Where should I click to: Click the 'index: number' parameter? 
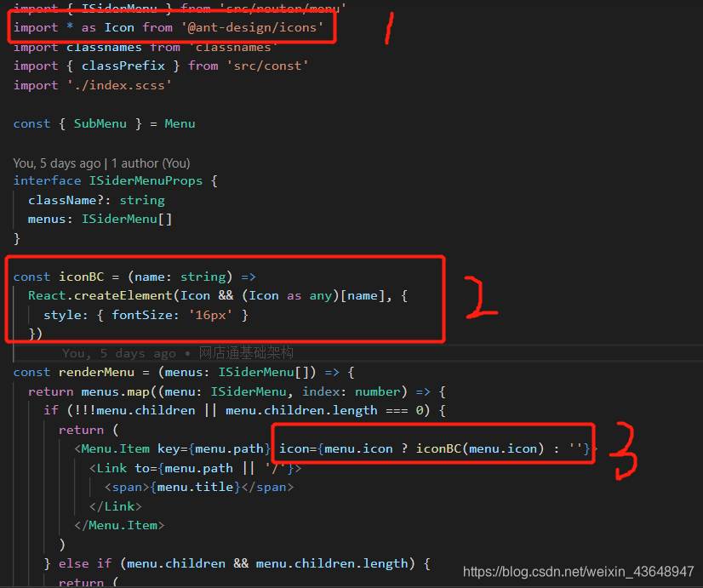tap(351, 391)
